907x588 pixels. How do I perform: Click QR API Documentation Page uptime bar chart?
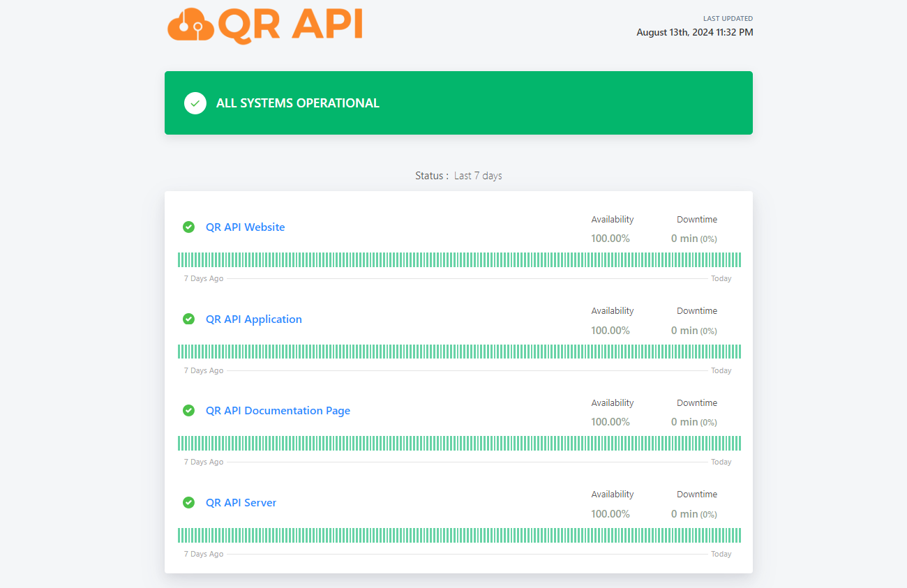coord(459,443)
